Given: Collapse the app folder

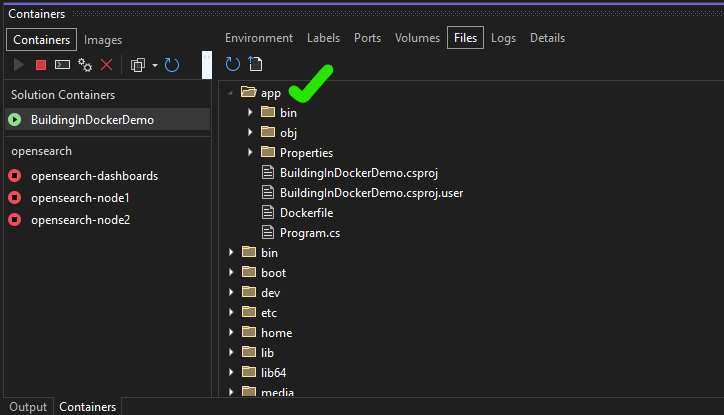Looking at the screenshot, I should [230, 93].
